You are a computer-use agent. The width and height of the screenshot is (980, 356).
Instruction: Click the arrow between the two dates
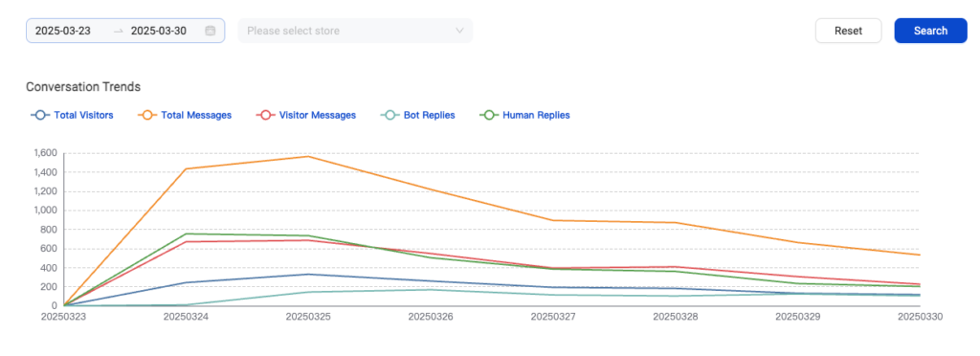pos(118,31)
